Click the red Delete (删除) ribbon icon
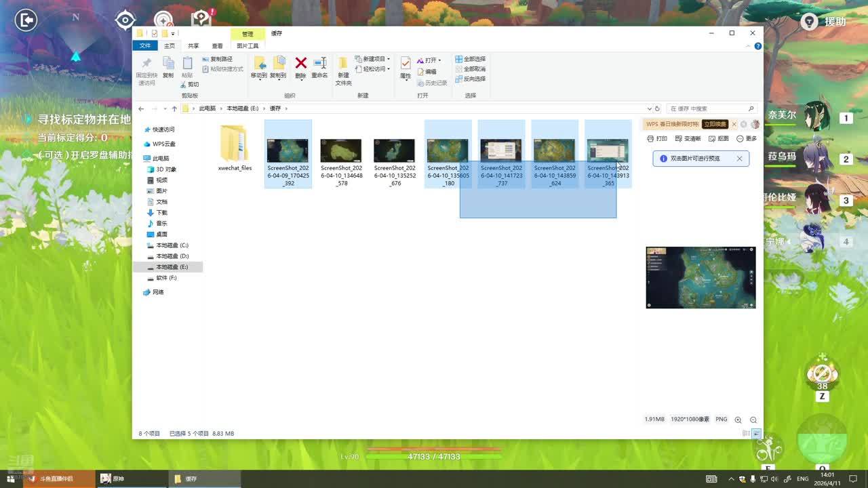 300,64
